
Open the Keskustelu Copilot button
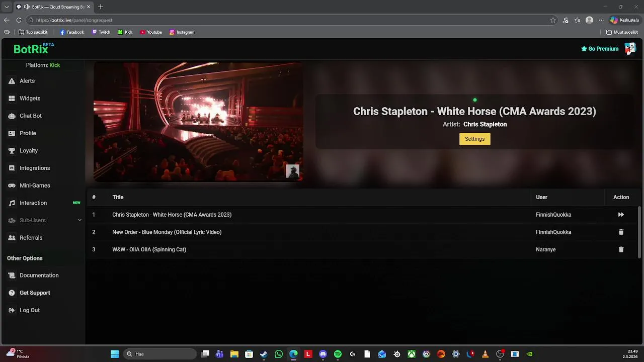click(x=624, y=20)
